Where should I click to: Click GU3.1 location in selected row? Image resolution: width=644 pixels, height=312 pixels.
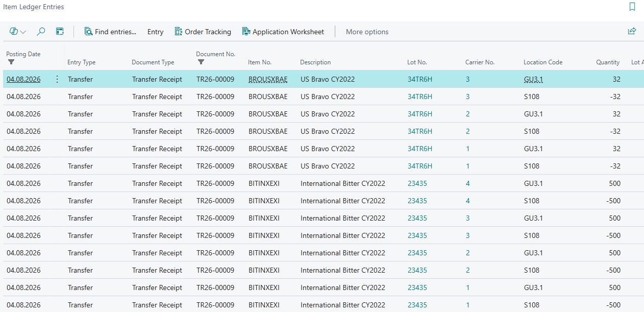(533, 79)
